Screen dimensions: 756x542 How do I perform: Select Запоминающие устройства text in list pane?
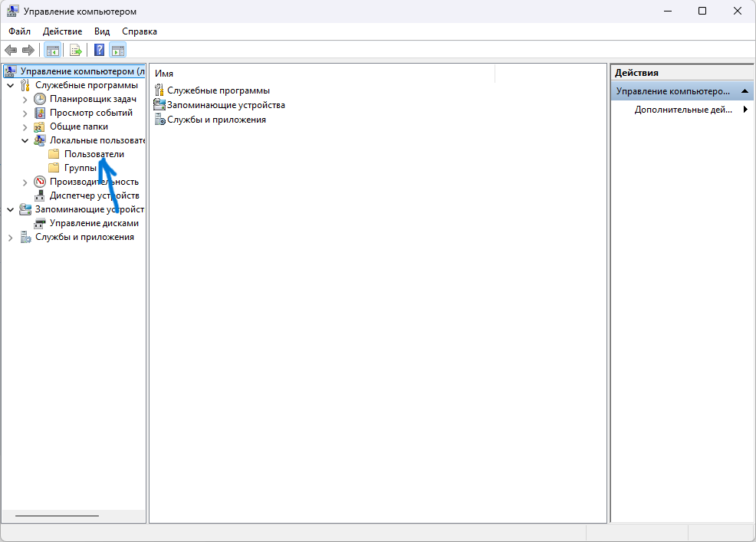[x=226, y=105]
